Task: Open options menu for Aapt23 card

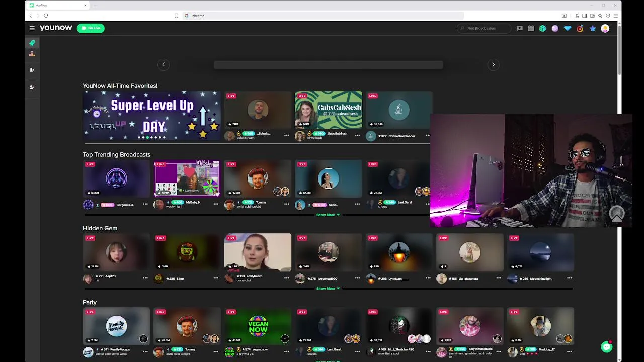Action: 145,278
